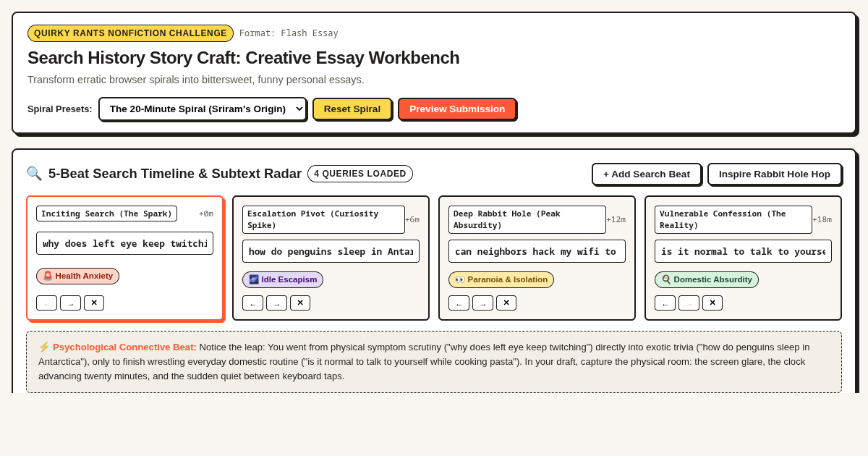Screen dimensions: 868x456
Task: Click the 4 Queries Loaded badge
Action: pyautogui.click(x=360, y=174)
